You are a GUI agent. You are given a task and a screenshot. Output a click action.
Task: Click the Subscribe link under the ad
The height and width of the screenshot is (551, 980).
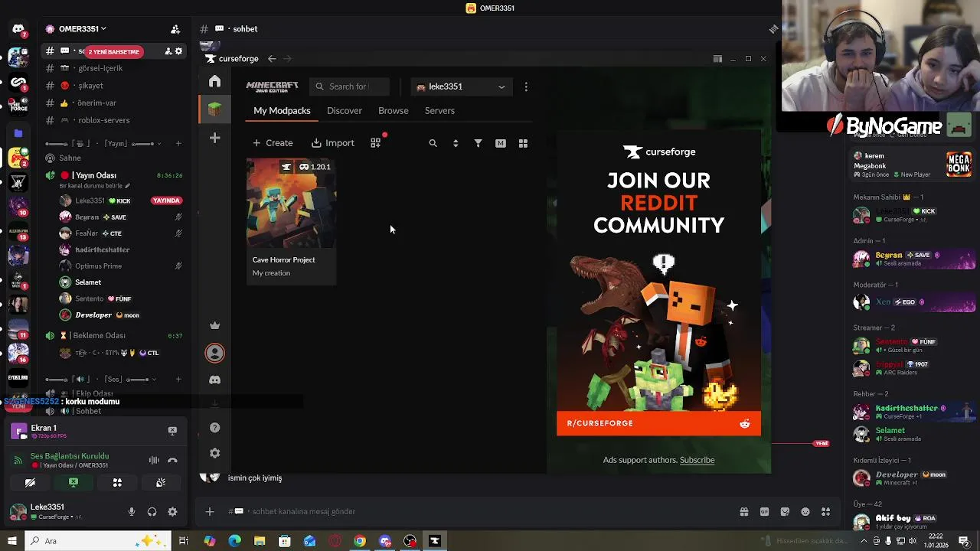pos(697,460)
